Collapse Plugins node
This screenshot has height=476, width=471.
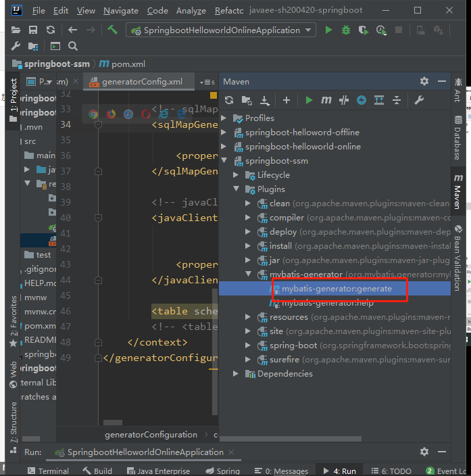tap(237, 189)
